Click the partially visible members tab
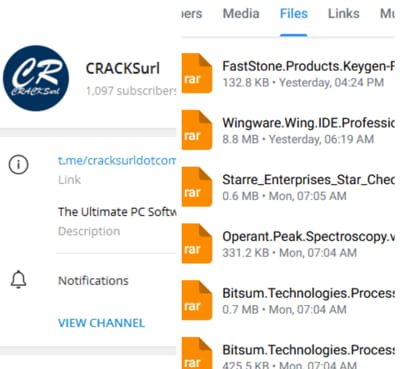Image resolution: width=400 pixels, height=369 pixels. click(192, 14)
